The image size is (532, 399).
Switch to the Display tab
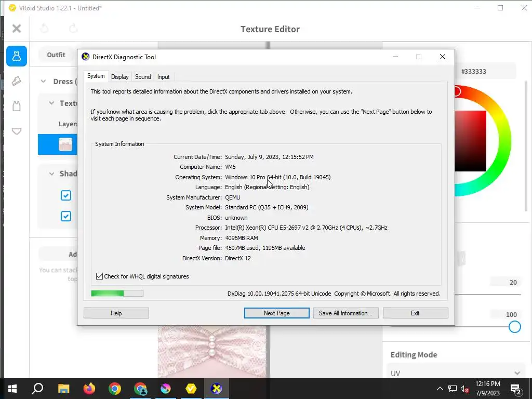(x=120, y=77)
